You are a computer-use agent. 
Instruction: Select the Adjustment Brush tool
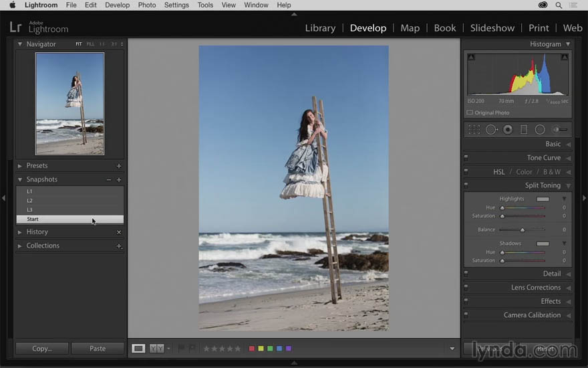tap(559, 130)
